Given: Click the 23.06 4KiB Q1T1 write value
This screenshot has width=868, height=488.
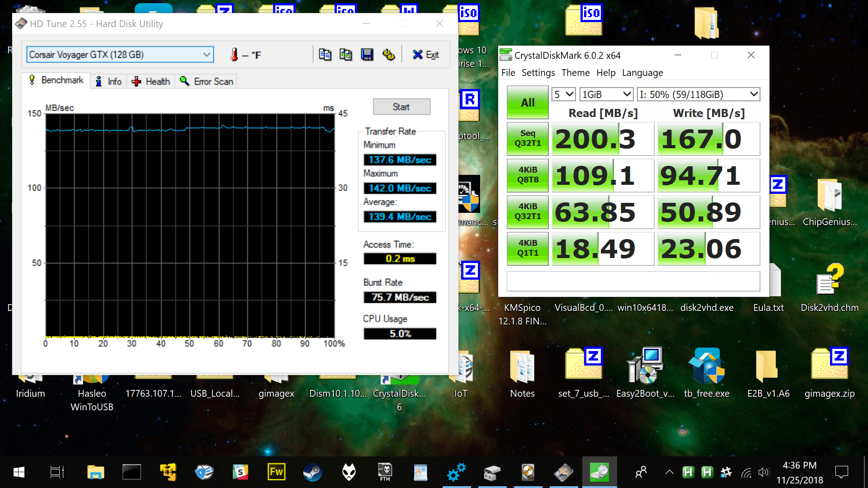Looking at the screenshot, I should point(708,249).
